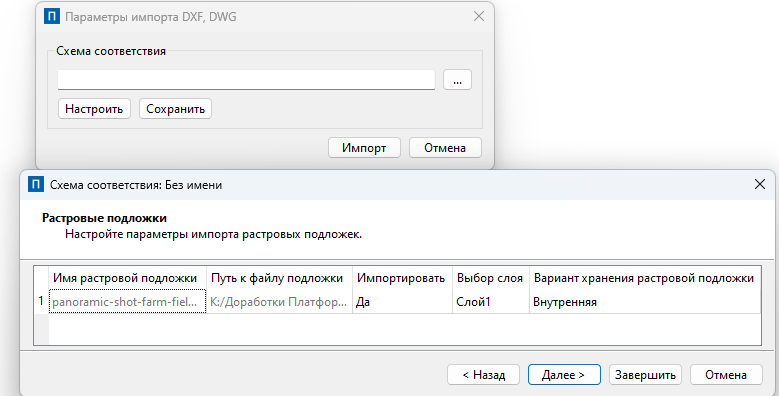Viewport: 779px width, 396px height.
Task: Open the Слой1 layer selection cell
Action: 491,302
